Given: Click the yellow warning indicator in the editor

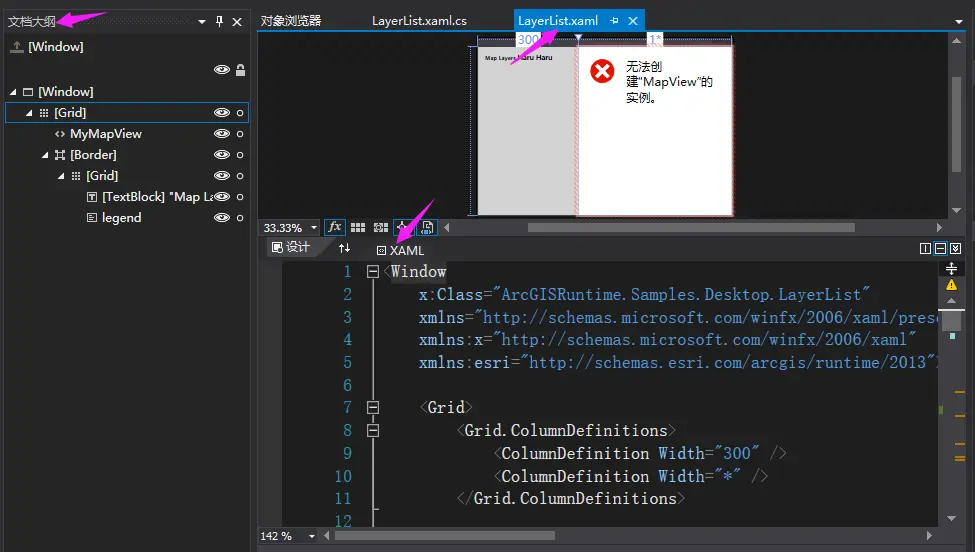Looking at the screenshot, I should click(951, 285).
